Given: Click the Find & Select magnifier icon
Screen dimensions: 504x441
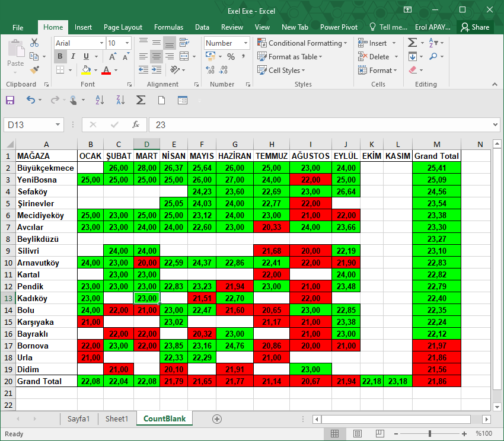Looking at the screenshot, I should coord(433,56).
